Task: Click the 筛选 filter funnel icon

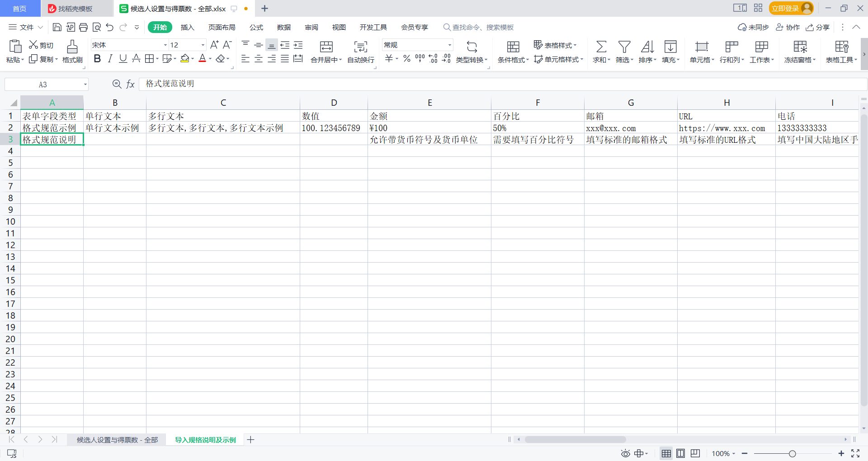Action: 624,47
